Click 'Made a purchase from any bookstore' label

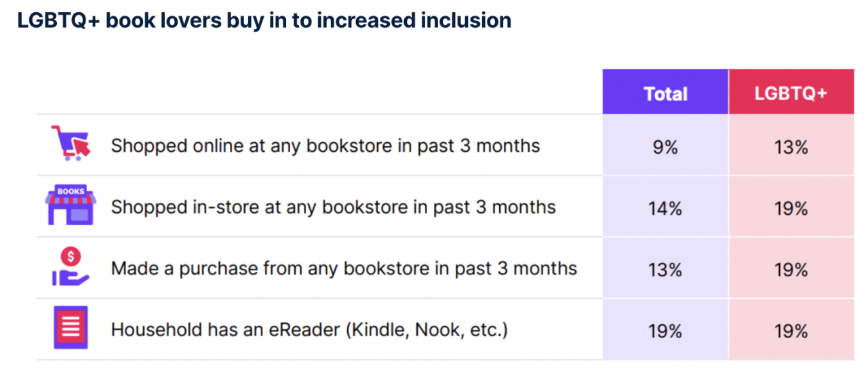tap(344, 268)
